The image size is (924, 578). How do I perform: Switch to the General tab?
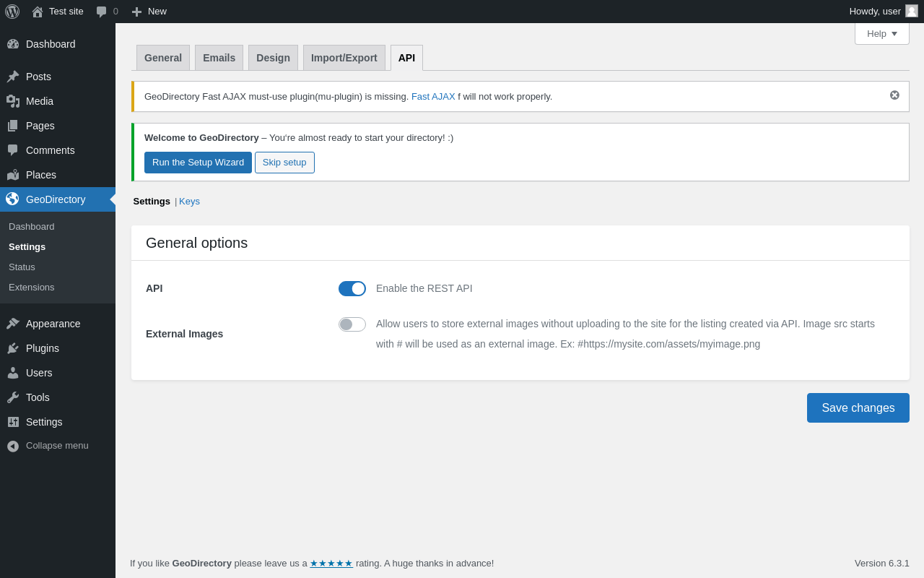[x=163, y=58]
